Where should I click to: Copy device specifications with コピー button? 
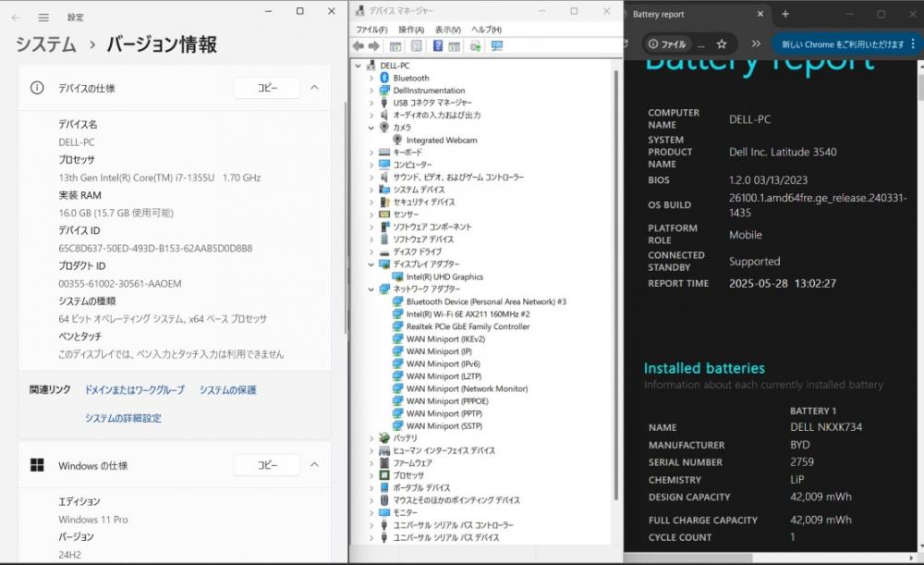click(x=267, y=87)
